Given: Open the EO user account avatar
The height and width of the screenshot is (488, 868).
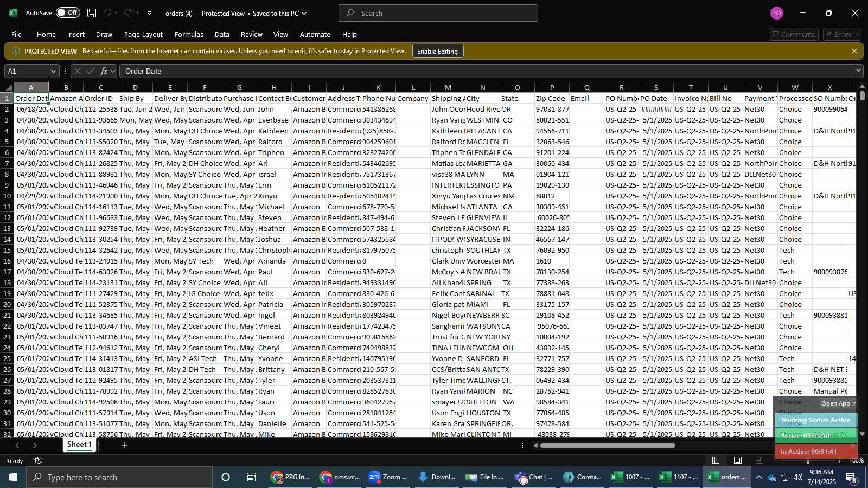Looking at the screenshot, I should [777, 13].
